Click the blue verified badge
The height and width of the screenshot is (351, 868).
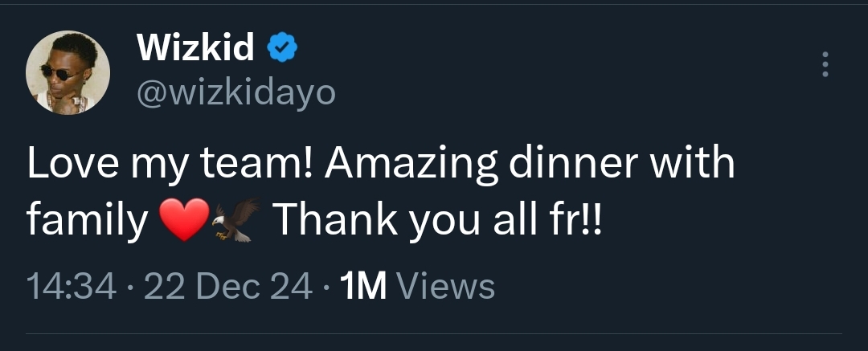point(281,50)
